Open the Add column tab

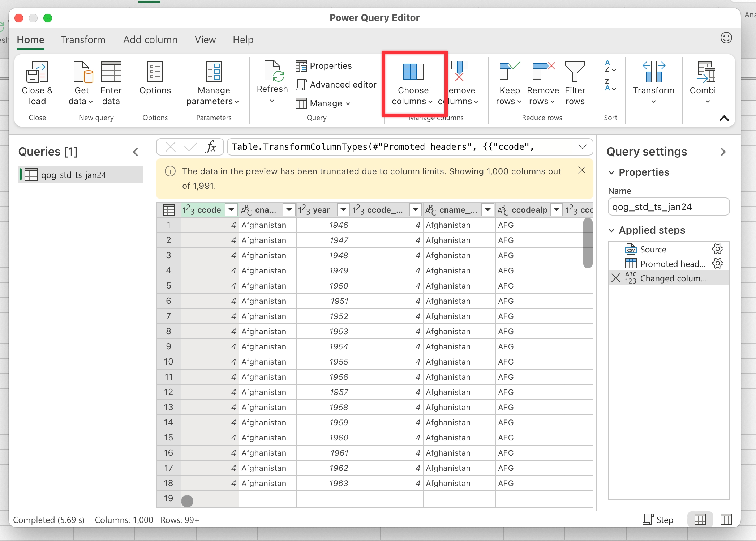[150, 40]
